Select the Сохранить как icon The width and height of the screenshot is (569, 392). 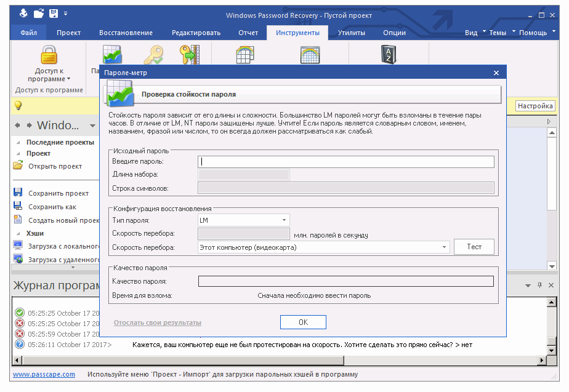coord(18,205)
